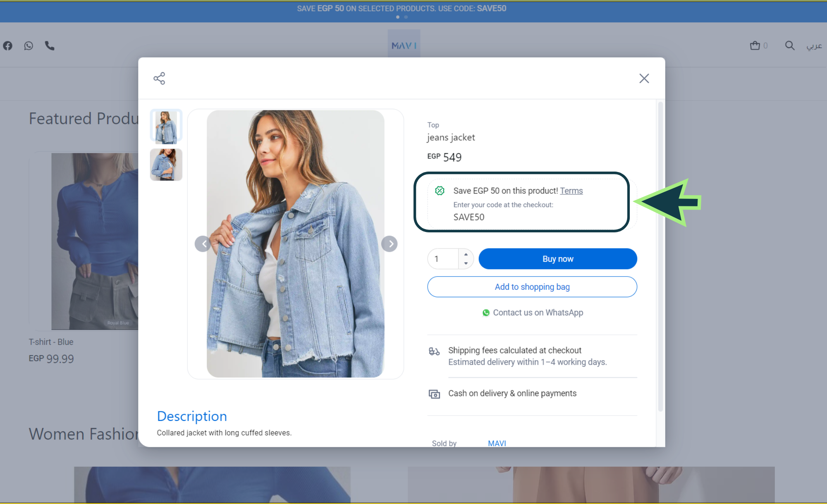This screenshot has height=504, width=827.
Task: Click the MAVI logo in header
Action: point(404,45)
